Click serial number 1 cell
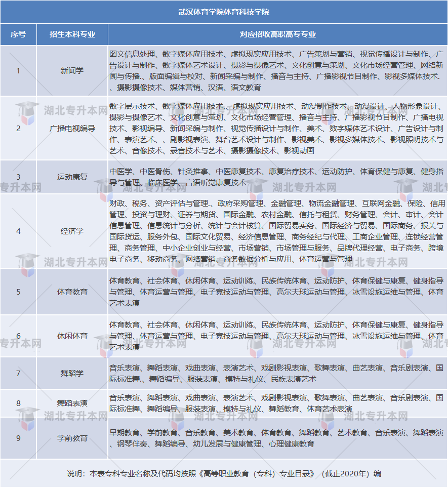The image size is (448, 488). (18, 71)
